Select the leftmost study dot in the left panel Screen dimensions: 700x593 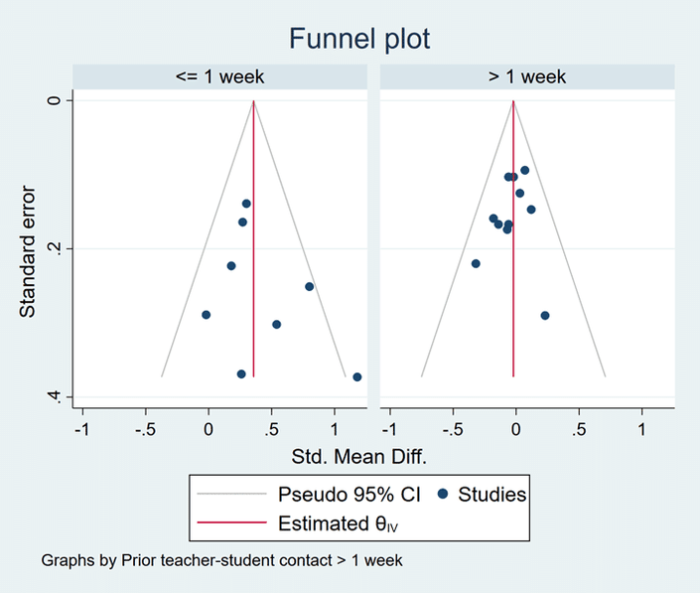(x=207, y=315)
